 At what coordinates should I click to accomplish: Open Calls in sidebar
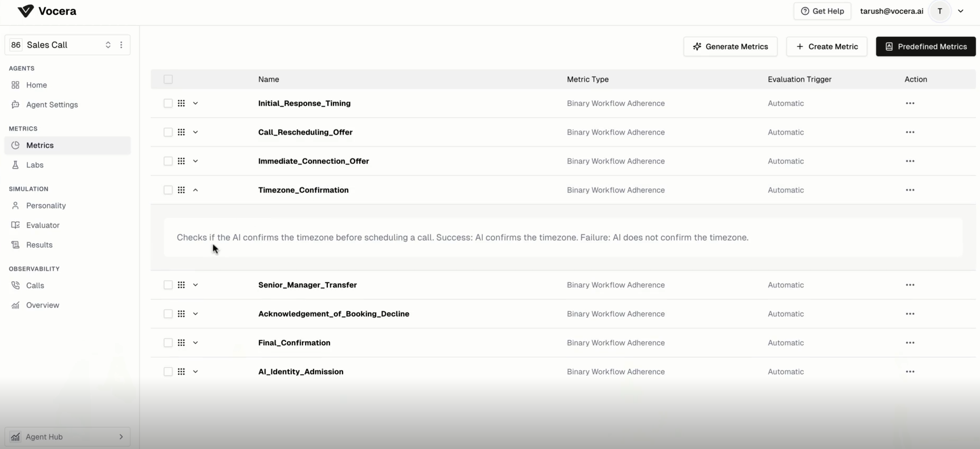click(x=67, y=285)
